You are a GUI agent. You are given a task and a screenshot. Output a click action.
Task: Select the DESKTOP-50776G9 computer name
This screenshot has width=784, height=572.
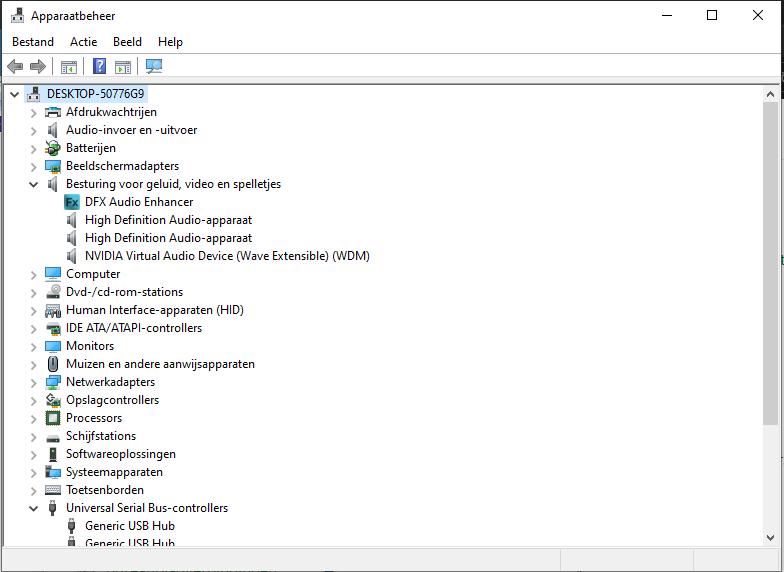96,94
